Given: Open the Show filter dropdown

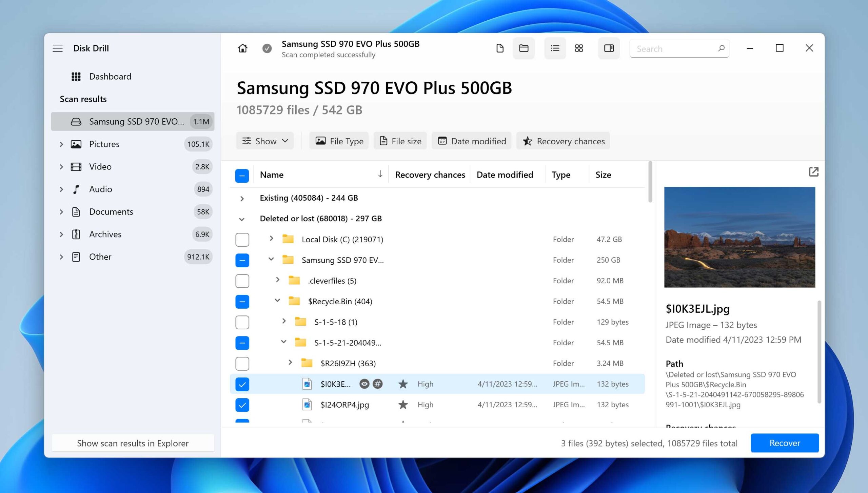Looking at the screenshot, I should [x=264, y=141].
